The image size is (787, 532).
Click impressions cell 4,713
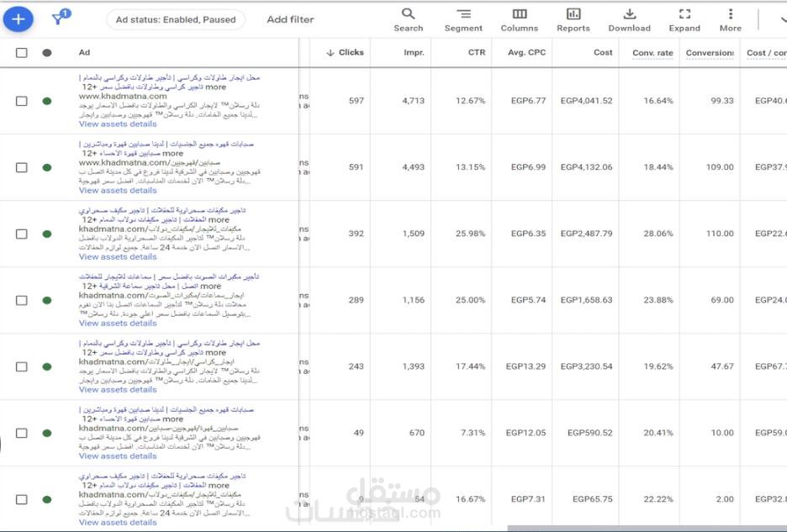pos(413,101)
